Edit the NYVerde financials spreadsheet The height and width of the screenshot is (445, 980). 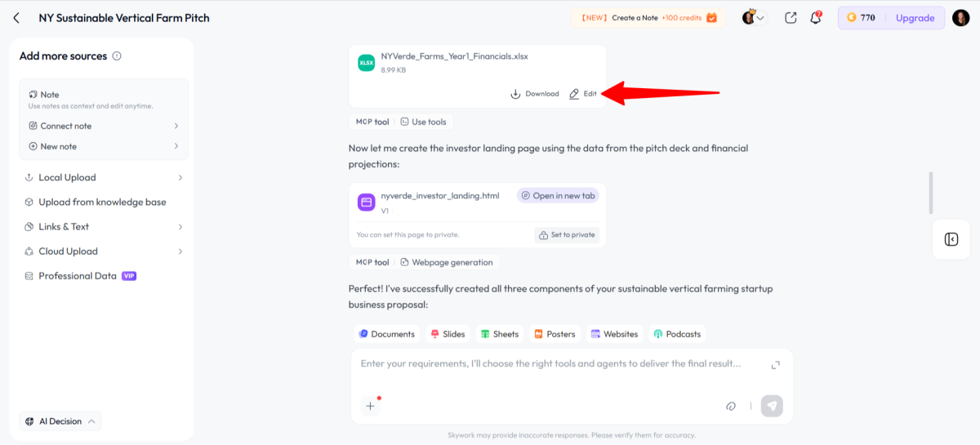pos(583,94)
